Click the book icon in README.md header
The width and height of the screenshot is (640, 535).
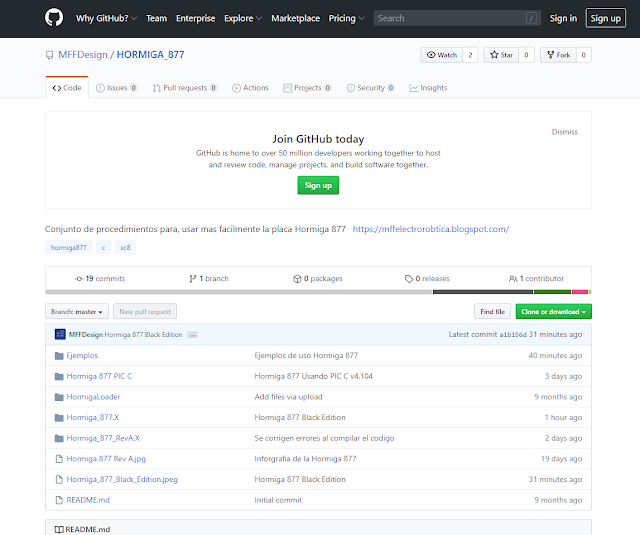59,529
